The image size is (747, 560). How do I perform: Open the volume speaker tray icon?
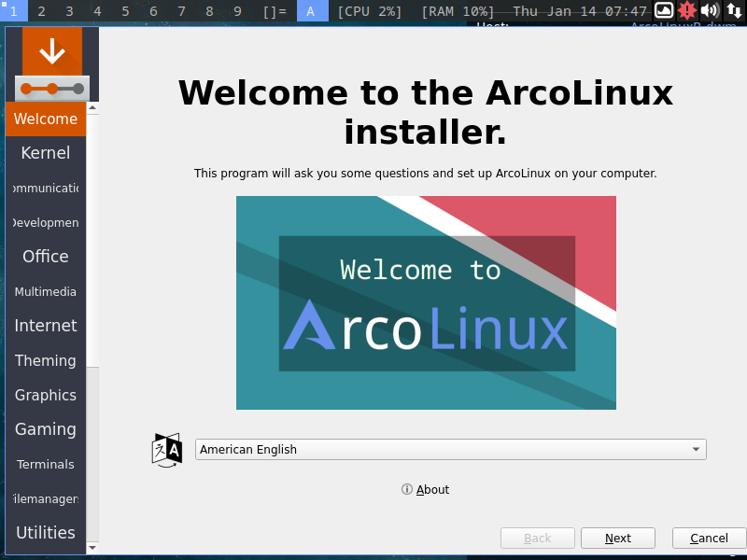[x=710, y=10]
